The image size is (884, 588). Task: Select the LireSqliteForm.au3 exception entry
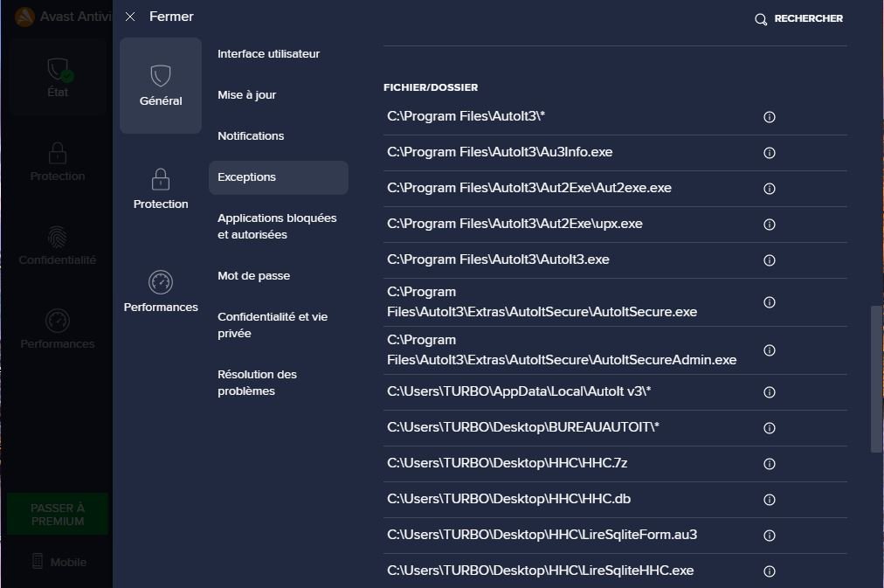(x=542, y=535)
